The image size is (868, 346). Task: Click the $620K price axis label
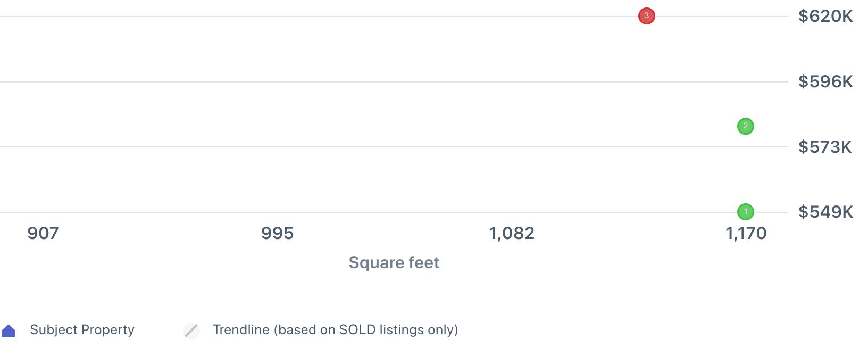(x=825, y=17)
